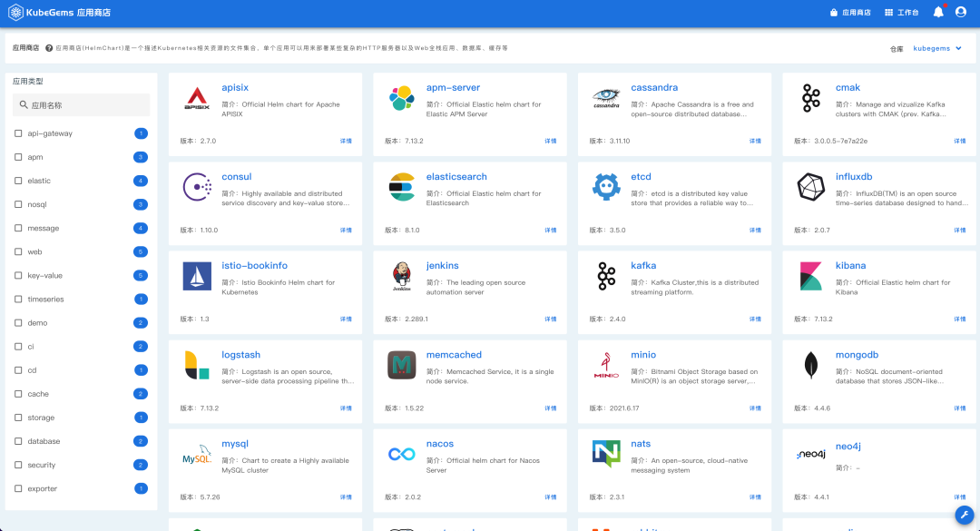Screen dimensions: 980x531
Task: Open 详情 for the etcd card
Action: tap(755, 231)
